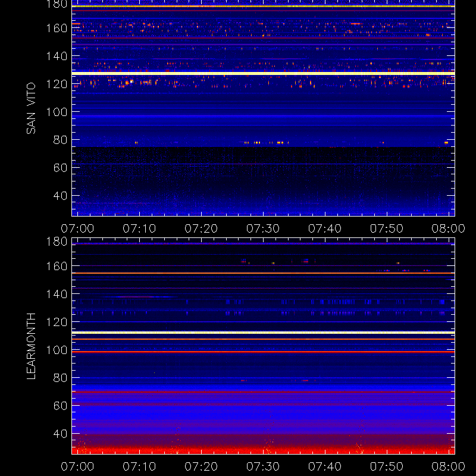Screen dimensions: 476x476
Task: Select 120 tick label on LEARMONTH plot
Action: [57, 322]
